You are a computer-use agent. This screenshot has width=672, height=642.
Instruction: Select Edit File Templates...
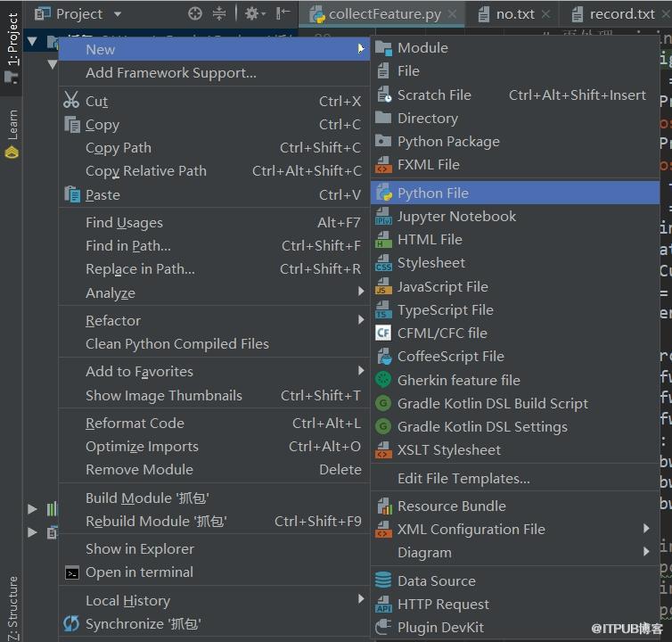515,478
